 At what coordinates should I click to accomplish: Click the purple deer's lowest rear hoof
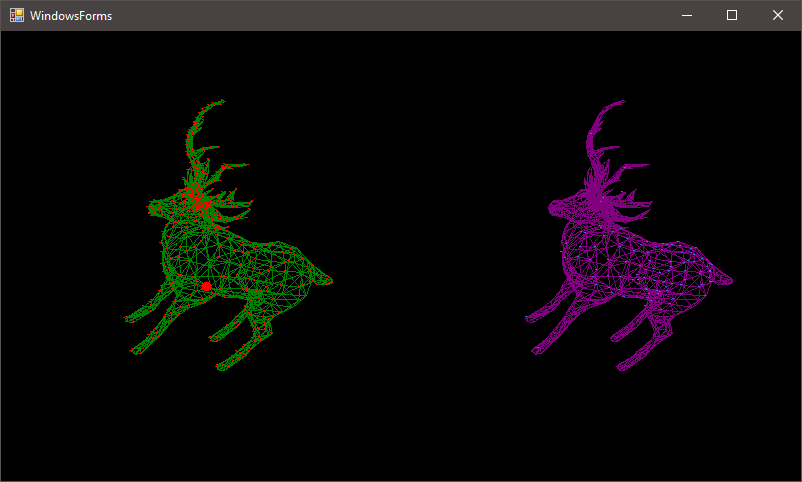pos(621,368)
